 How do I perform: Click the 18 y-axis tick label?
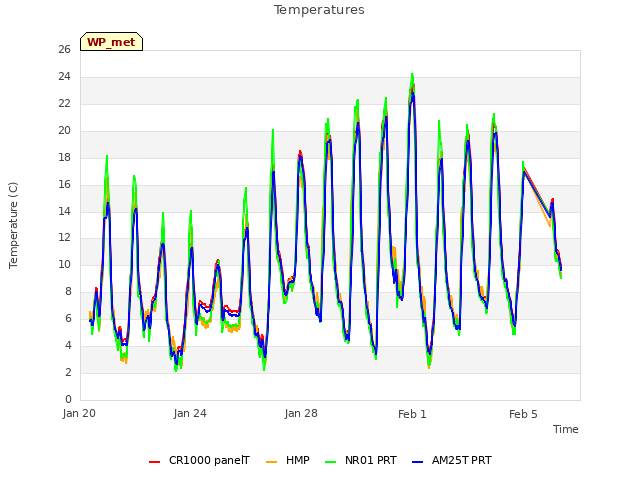(64, 157)
